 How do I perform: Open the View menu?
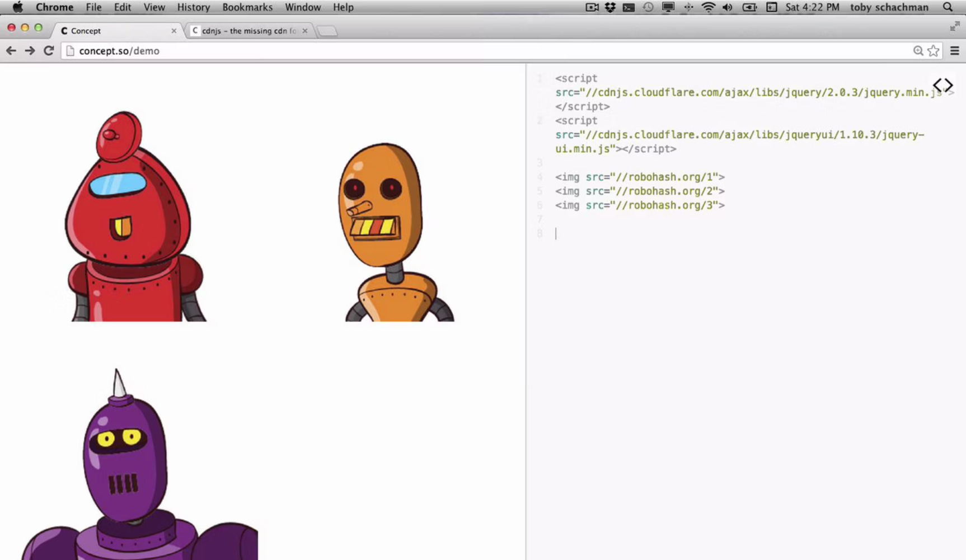click(154, 7)
